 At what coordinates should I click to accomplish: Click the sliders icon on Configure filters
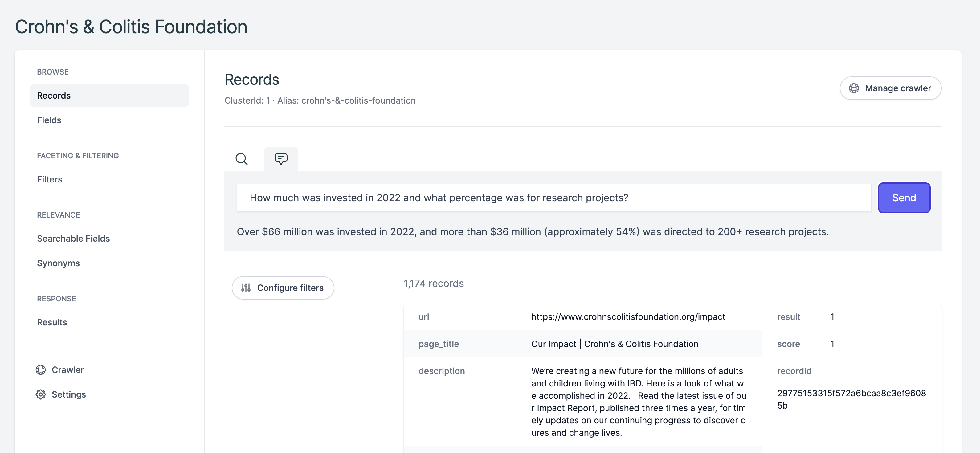tap(246, 288)
